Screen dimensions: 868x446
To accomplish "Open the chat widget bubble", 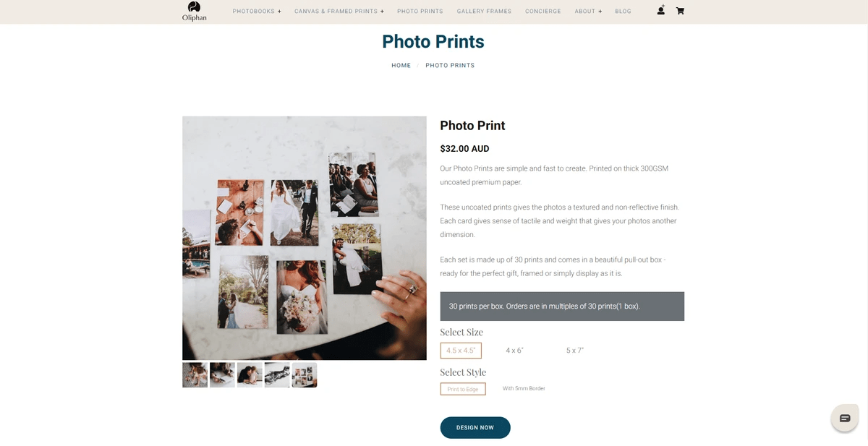I will coord(844,418).
